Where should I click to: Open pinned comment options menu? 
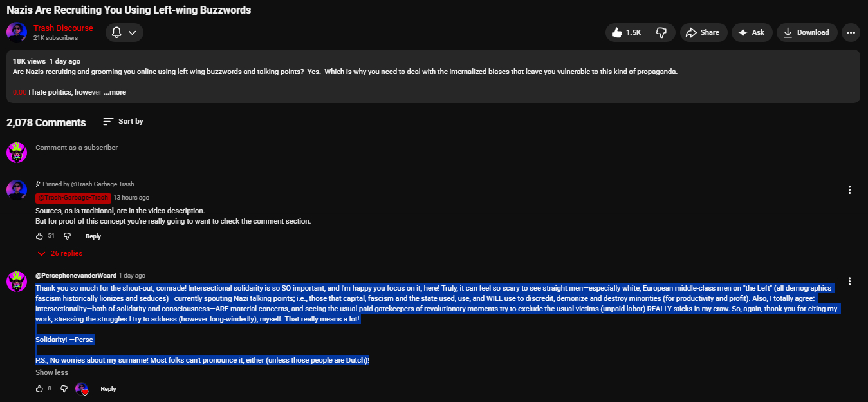(850, 190)
